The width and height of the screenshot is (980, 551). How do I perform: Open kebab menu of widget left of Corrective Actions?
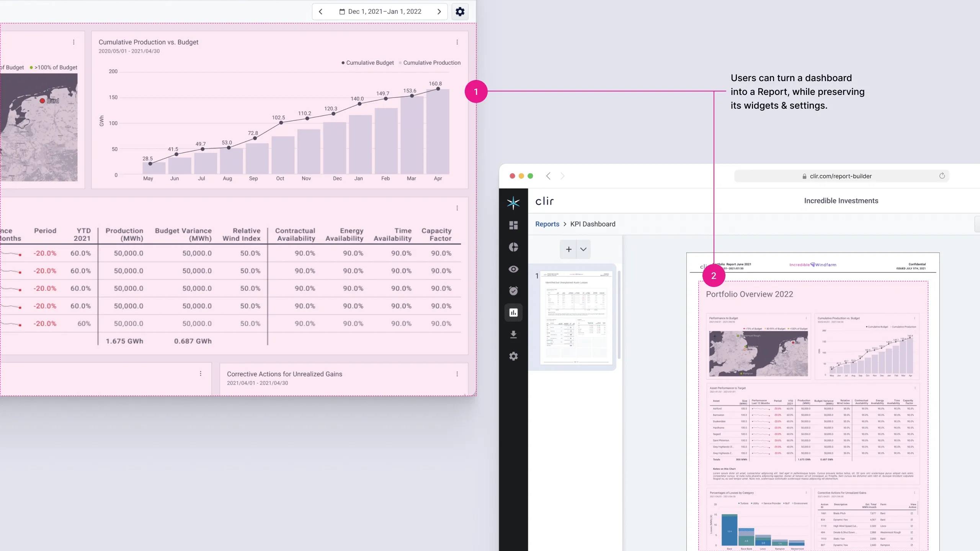tap(201, 373)
